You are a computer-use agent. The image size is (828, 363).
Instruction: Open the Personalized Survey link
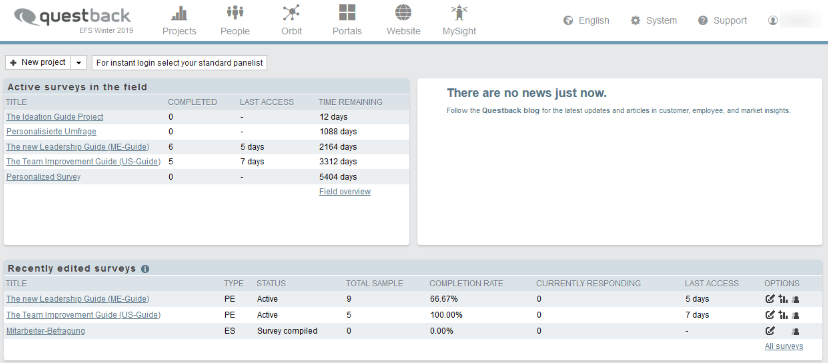tap(43, 177)
